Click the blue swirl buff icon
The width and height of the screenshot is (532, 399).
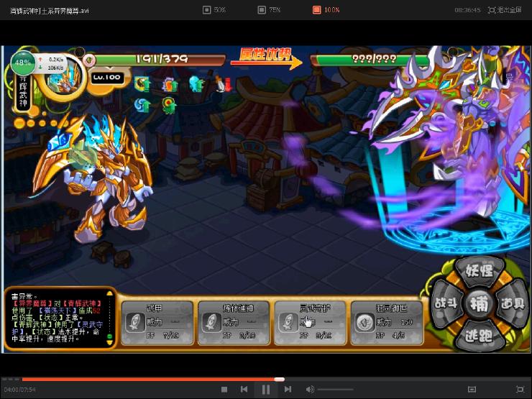(x=142, y=105)
